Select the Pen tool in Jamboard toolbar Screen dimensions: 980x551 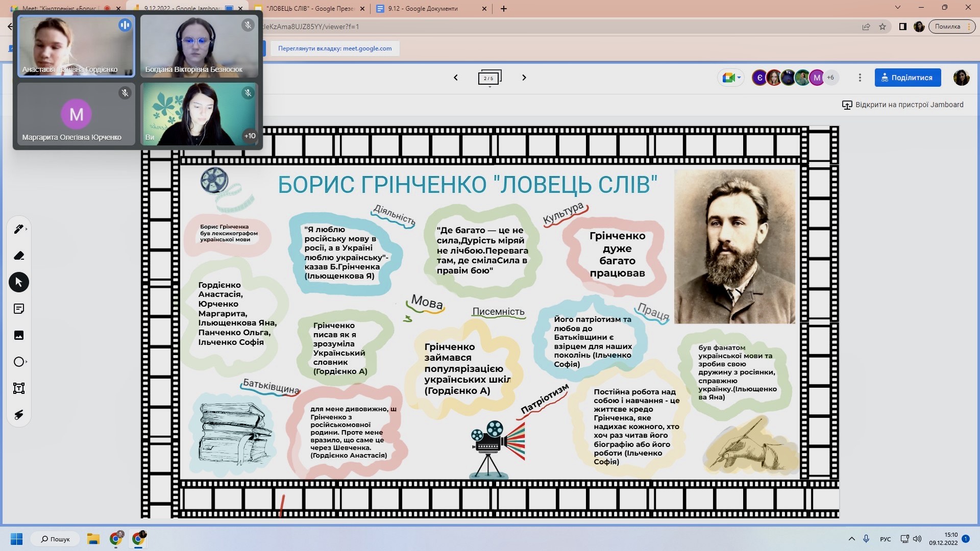pyautogui.click(x=19, y=229)
